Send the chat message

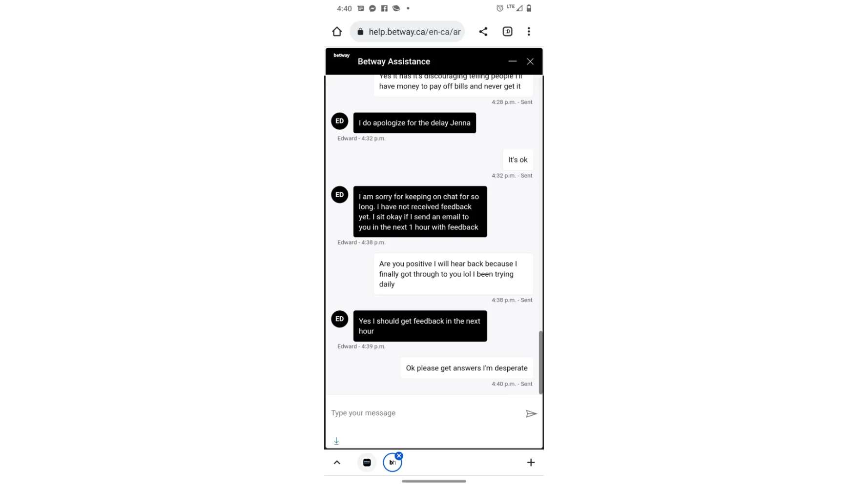(531, 414)
